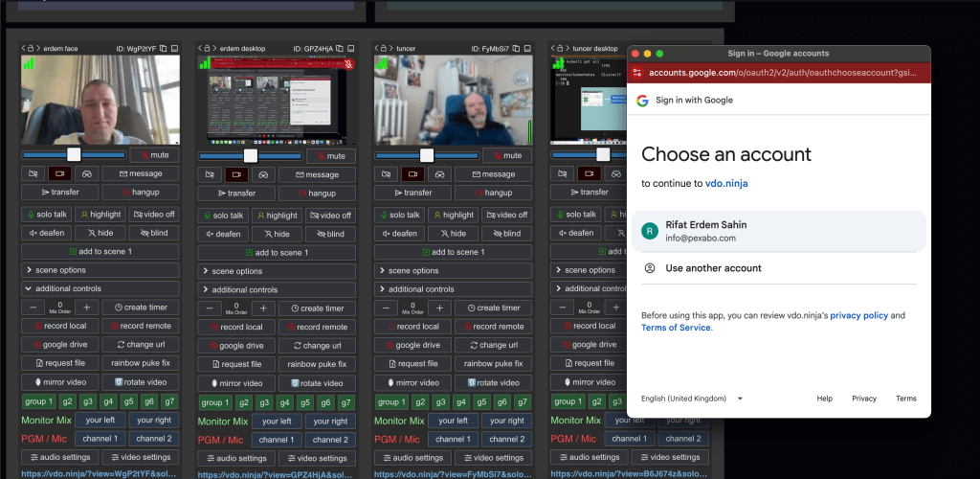Image resolution: width=980 pixels, height=479 pixels.
Task: Add tuncer to scene 1
Action: pyautogui.click(x=453, y=252)
